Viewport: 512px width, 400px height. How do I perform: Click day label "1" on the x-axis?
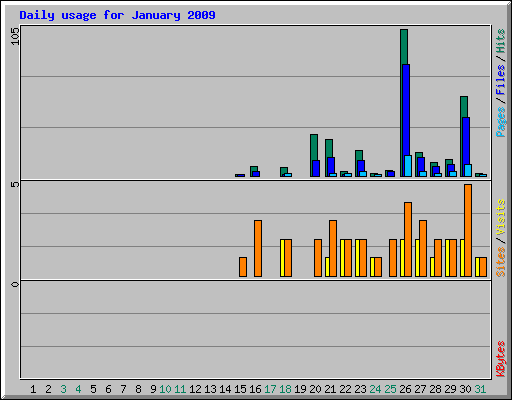pos(33,389)
